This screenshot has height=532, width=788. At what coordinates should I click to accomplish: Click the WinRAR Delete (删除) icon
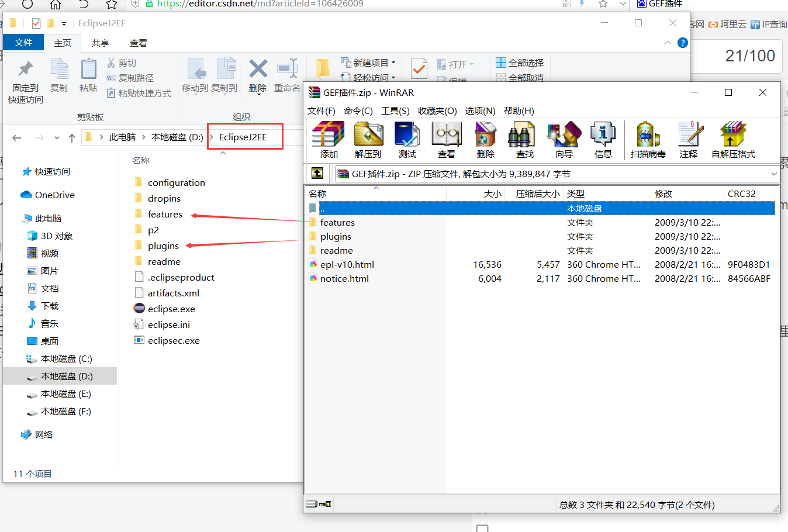[x=485, y=140]
